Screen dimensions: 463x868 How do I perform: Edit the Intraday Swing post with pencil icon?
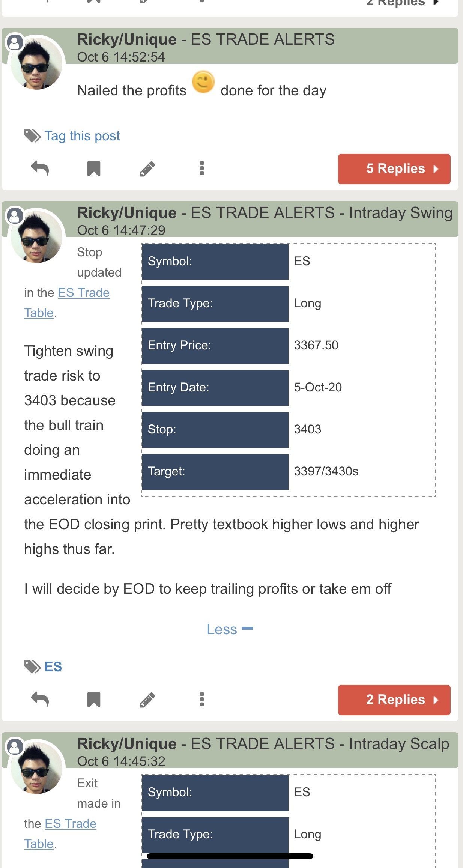147,700
